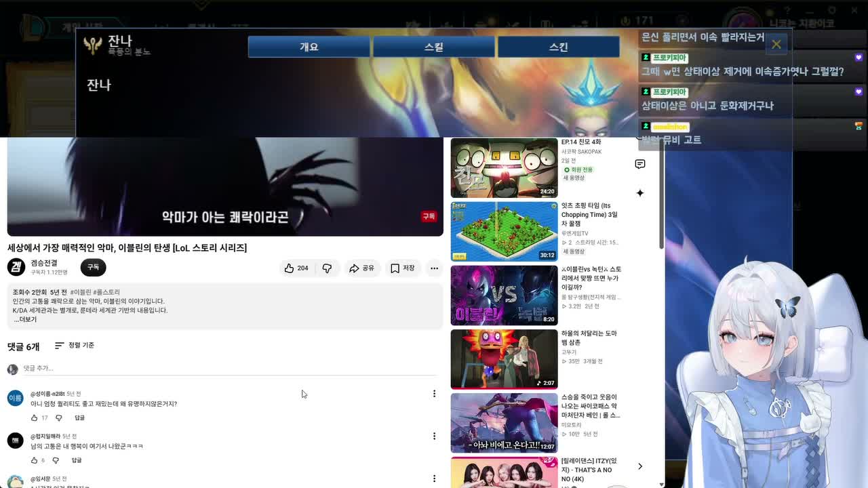Open your profile avatar beside comment field
The height and width of the screenshot is (488, 868).
pos(12,369)
